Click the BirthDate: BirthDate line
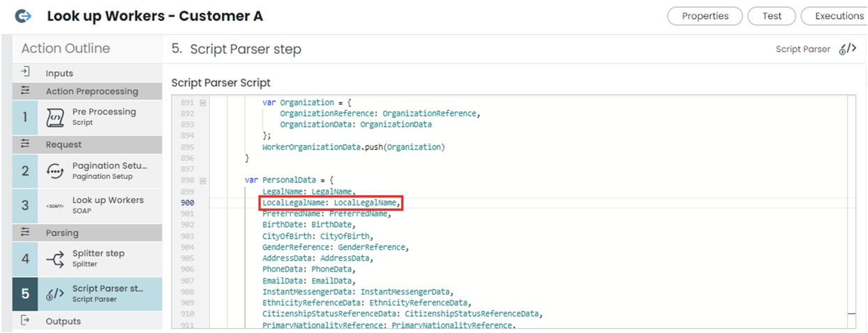Screen dimensions: 868x333 (x=308, y=225)
